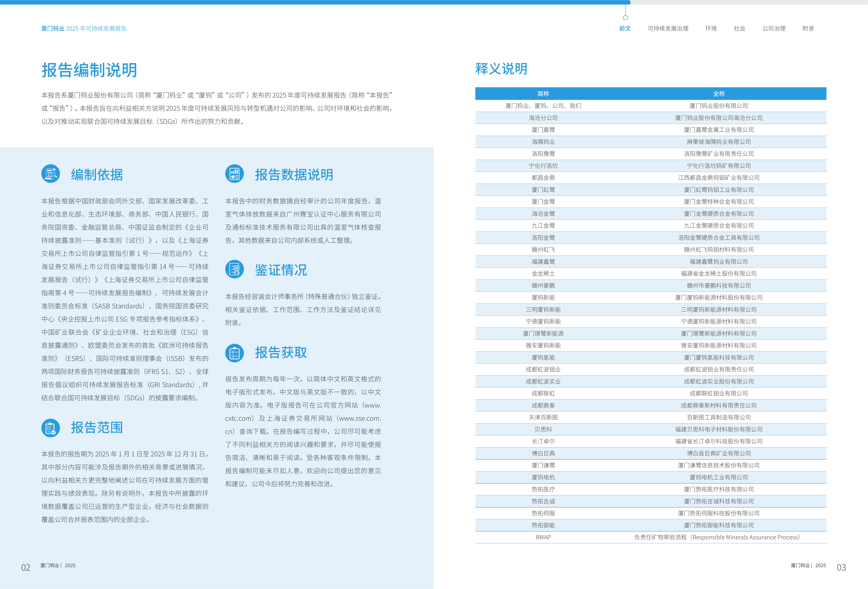This screenshot has width=868, height=589.
Task: Go to the 公司治理 tab
Action: (x=774, y=28)
